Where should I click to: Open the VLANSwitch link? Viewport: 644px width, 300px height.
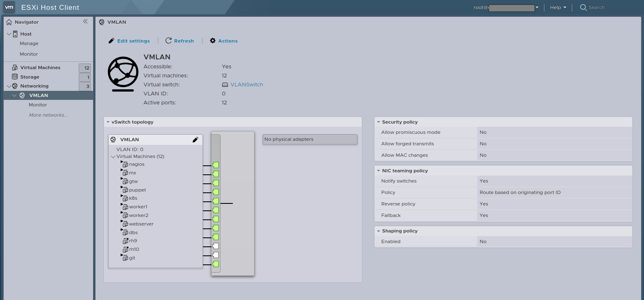[x=246, y=85]
